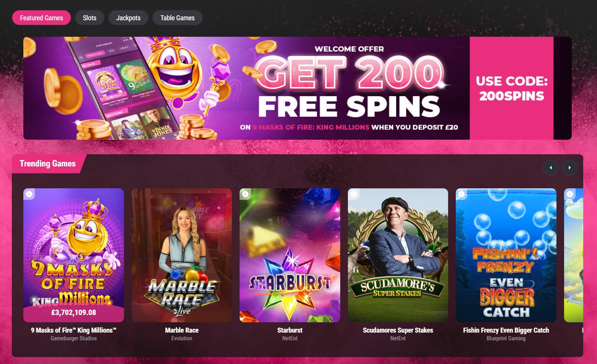
Task: Show next Trending Games with right arrow
Action: pos(569,168)
